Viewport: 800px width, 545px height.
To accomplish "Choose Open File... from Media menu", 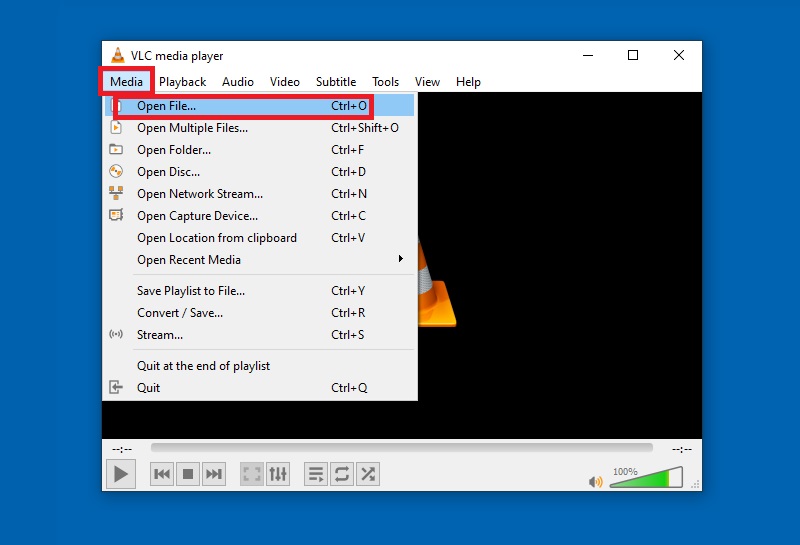I will 260,106.
